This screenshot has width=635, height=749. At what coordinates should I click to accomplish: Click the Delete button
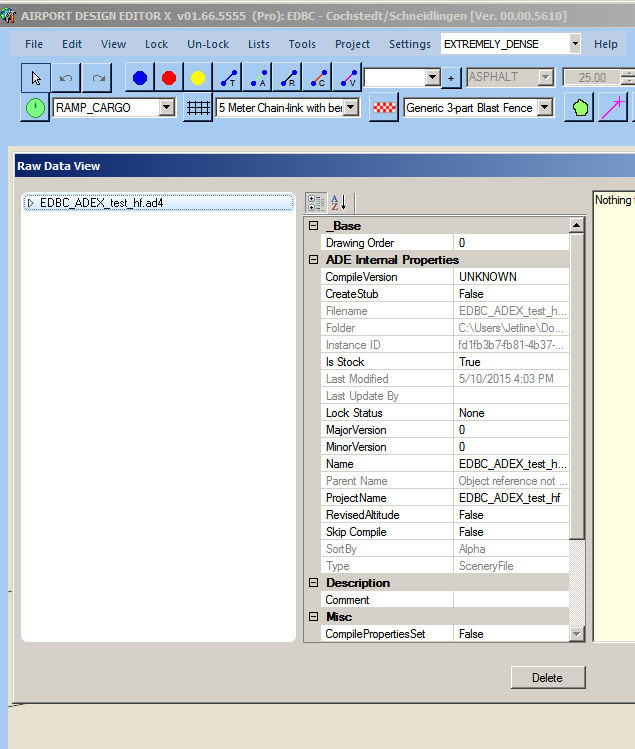click(547, 677)
